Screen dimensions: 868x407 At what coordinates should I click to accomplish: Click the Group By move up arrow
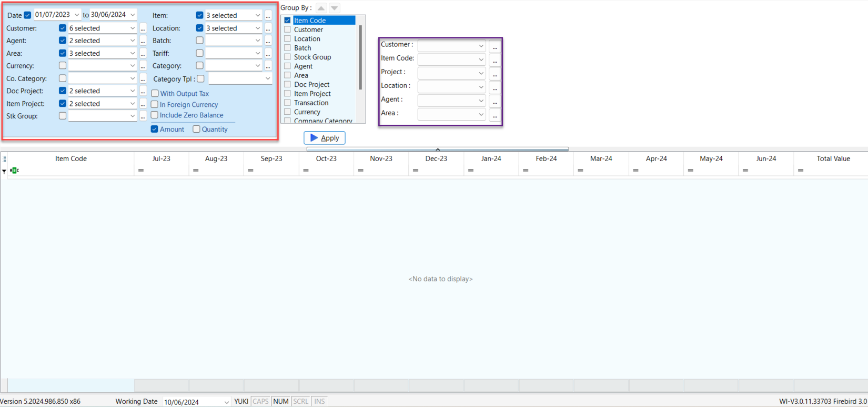[321, 8]
